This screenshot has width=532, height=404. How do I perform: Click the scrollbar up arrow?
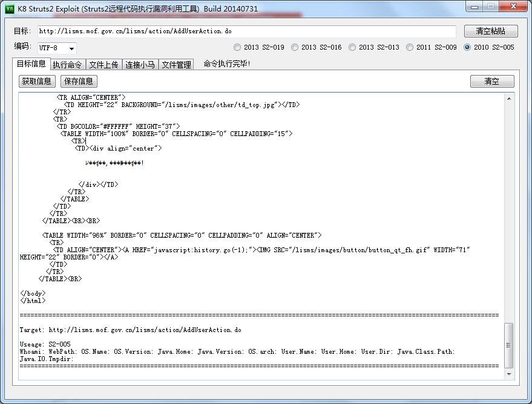509,99
